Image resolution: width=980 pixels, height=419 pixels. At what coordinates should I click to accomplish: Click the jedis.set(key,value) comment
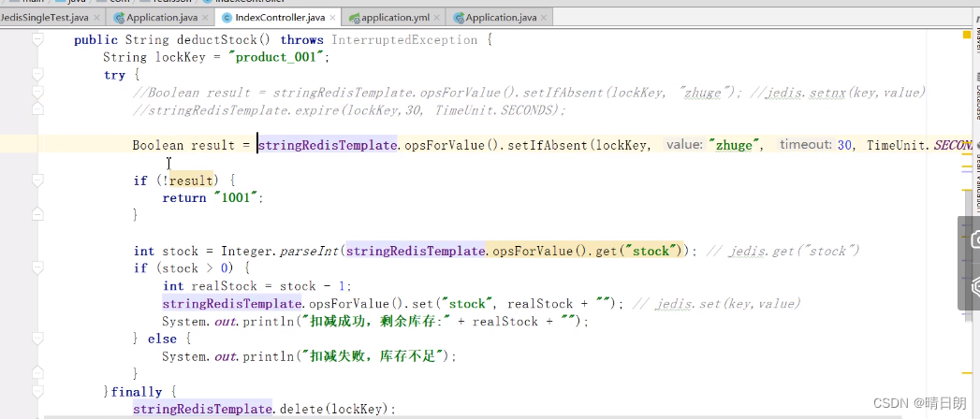[x=716, y=304]
